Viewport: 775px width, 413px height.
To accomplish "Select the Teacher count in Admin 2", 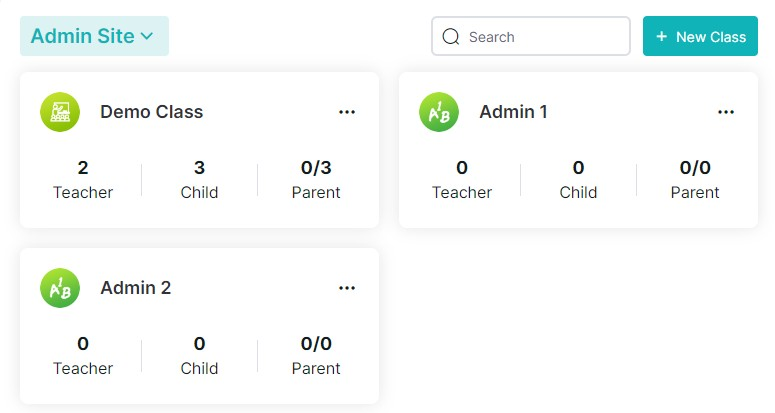I will [x=83, y=344].
